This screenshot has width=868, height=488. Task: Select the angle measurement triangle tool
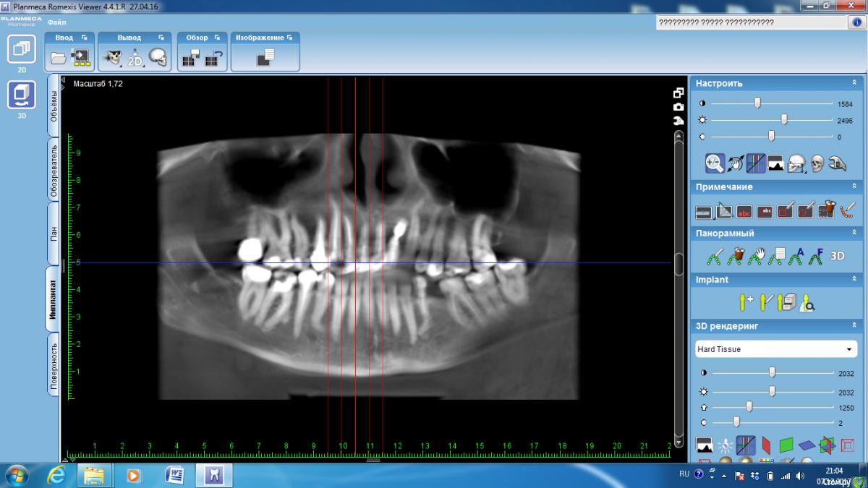coord(723,211)
